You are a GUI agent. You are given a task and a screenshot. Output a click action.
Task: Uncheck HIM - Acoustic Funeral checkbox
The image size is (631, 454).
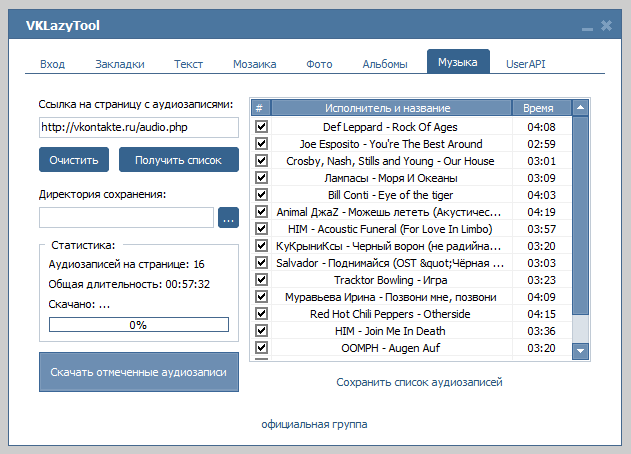pyautogui.click(x=262, y=229)
